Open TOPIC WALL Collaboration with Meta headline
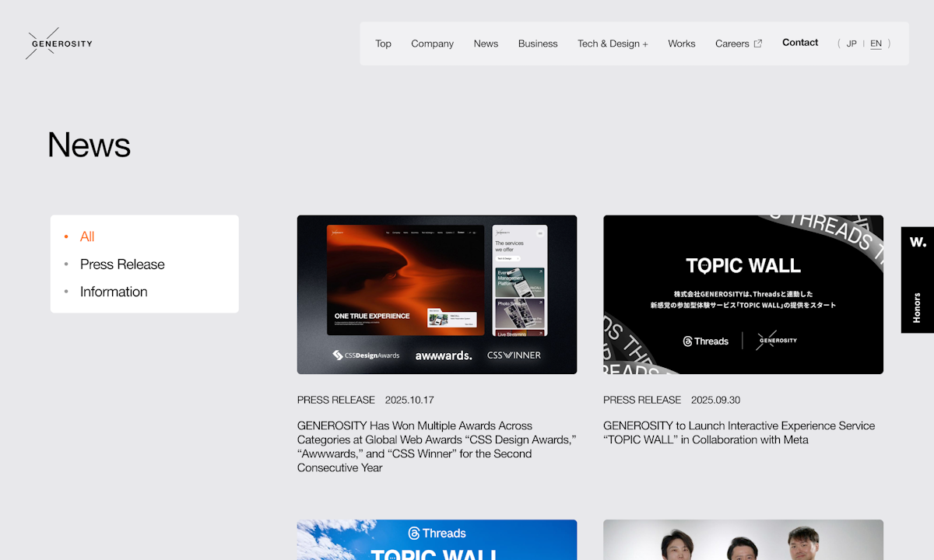Screen dimensions: 934x560 coord(739,432)
